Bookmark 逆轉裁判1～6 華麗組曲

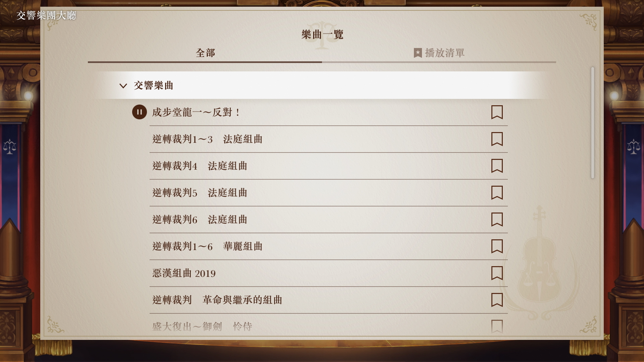point(497,247)
